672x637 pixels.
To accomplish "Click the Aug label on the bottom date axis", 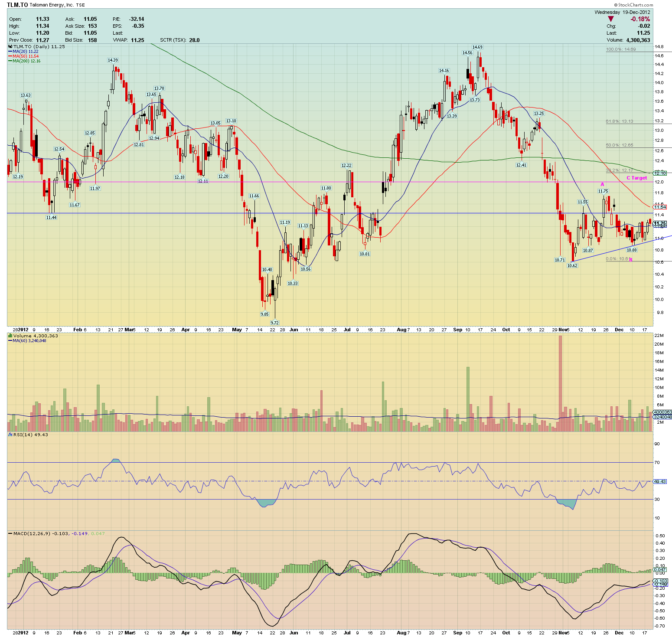I will pos(401,633).
